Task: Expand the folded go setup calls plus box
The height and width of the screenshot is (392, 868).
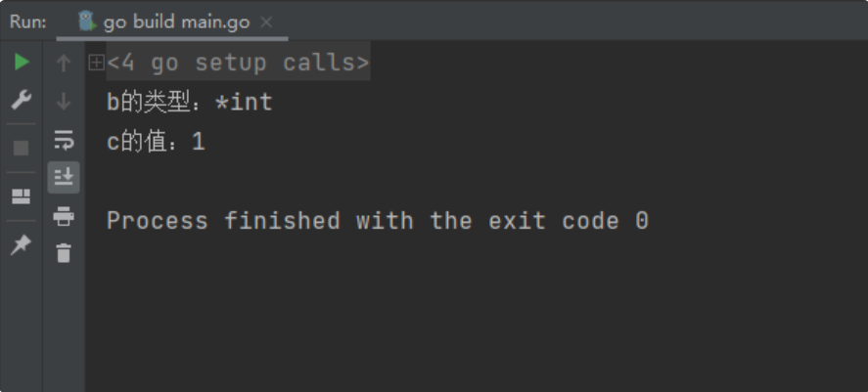Action: [x=96, y=63]
